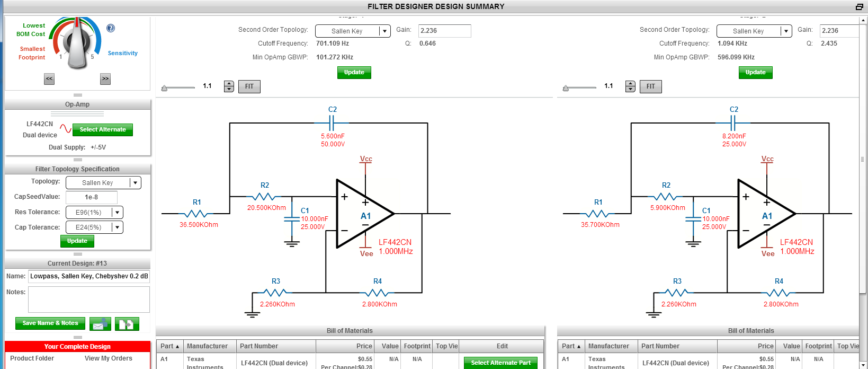Image resolution: width=868 pixels, height=369 pixels.
Task: Click the help question mark icon near the knob
Action: point(111,28)
